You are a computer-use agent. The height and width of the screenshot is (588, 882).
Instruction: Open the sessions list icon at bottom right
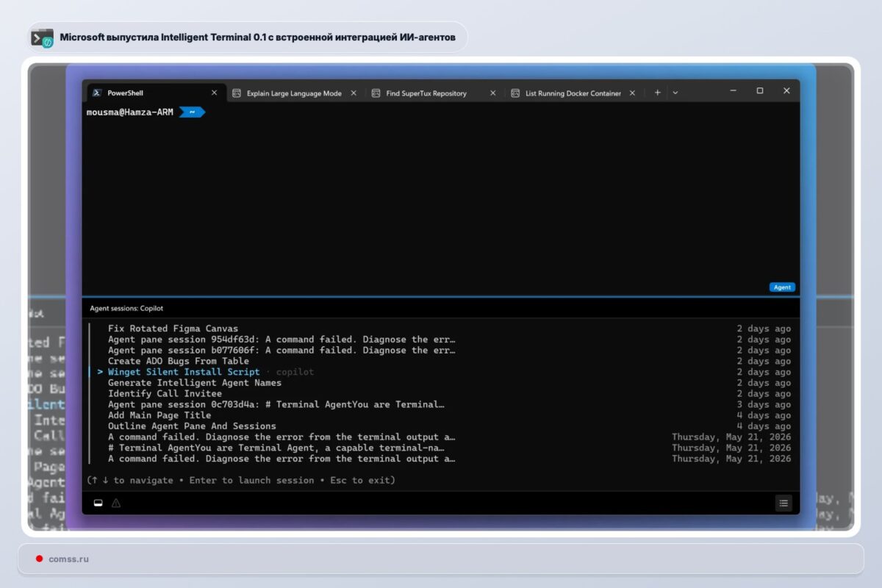[x=784, y=503]
